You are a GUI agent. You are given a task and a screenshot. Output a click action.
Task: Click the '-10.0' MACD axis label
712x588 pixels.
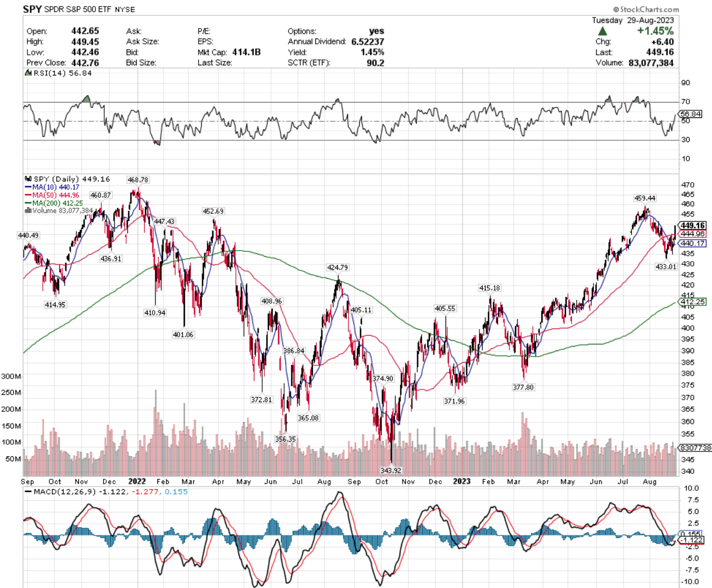pos(691,582)
